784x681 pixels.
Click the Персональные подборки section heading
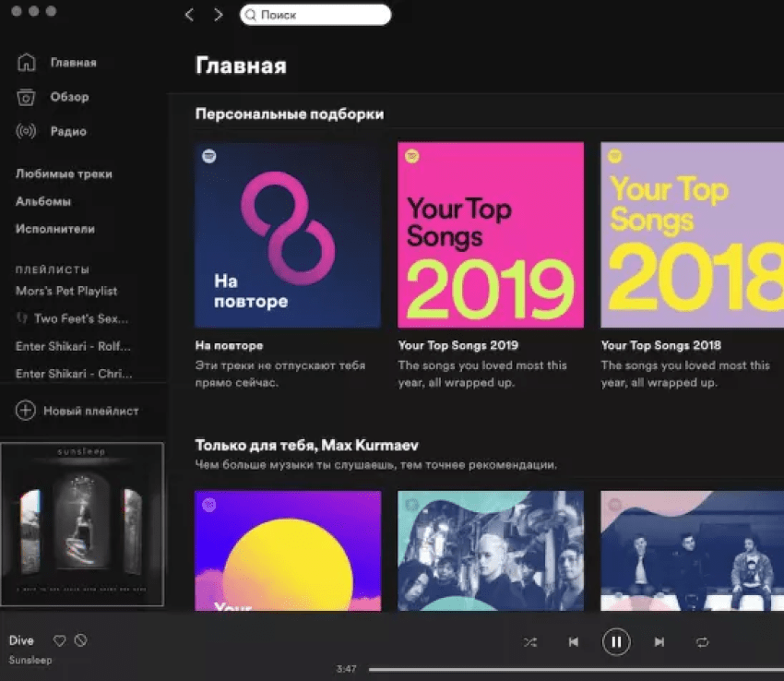pos(290,114)
